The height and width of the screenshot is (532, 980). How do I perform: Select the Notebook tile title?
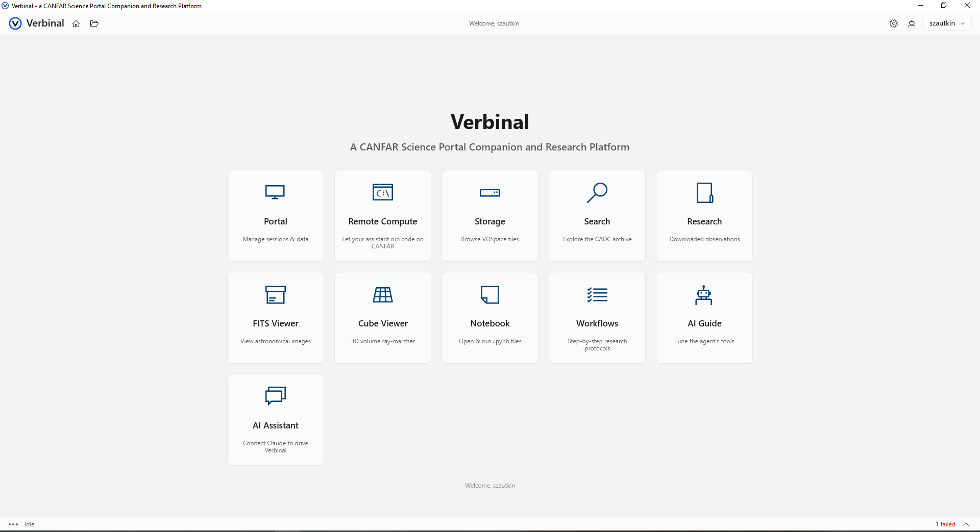pos(490,323)
